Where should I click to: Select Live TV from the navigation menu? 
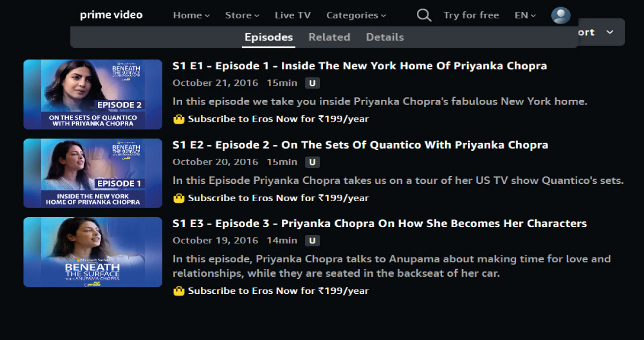coord(293,15)
